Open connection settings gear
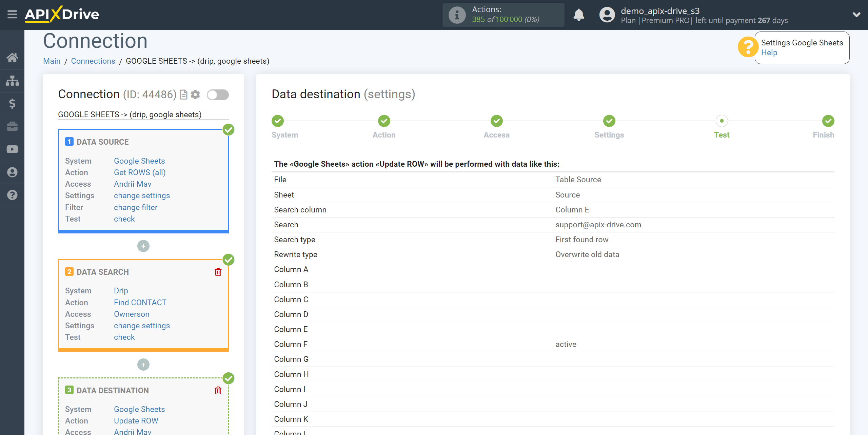The width and height of the screenshot is (868, 435). coord(195,95)
